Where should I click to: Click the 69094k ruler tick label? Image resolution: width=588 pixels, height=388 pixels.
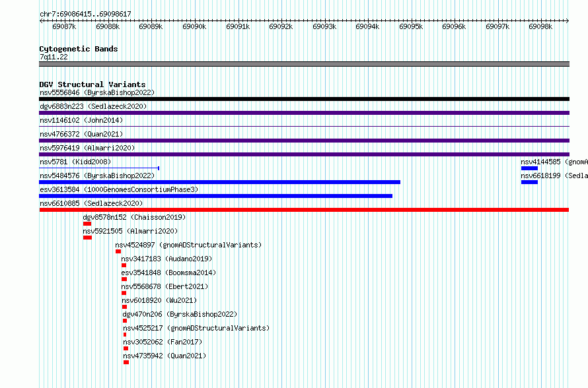tap(367, 26)
